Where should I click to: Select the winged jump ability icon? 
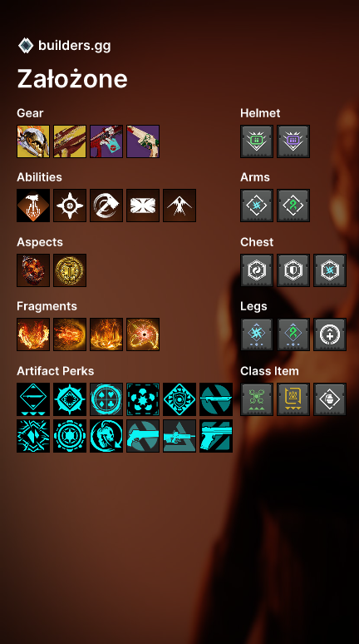[x=179, y=206]
